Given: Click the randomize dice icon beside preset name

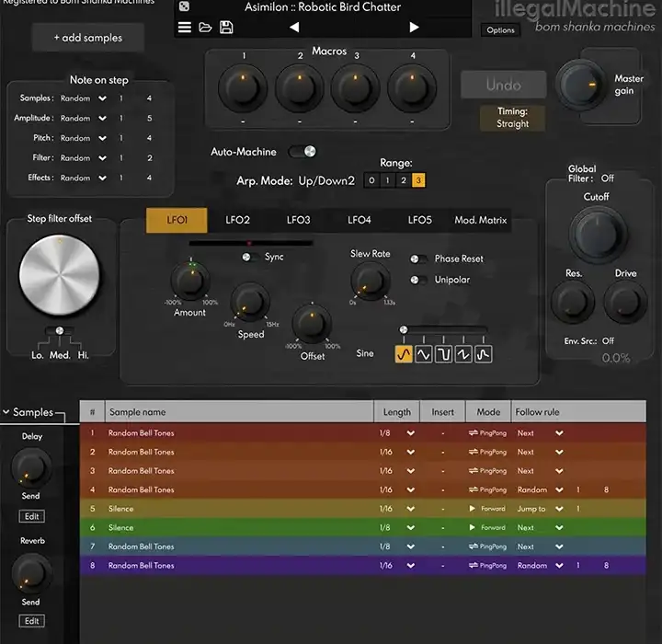Looking at the screenshot, I should pyautogui.click(x=184, y=6).
